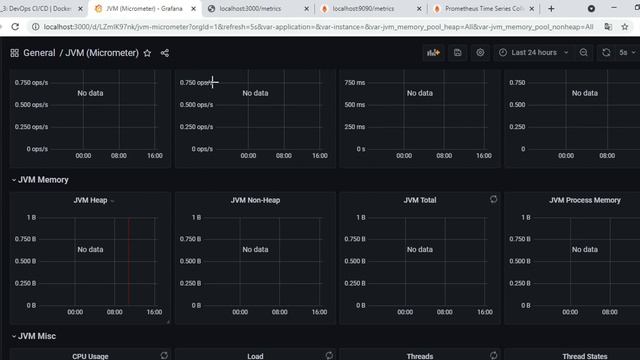640x360 pixels.
Task: Click the red marker in JVM Heap chart
Action: (129, 261)
